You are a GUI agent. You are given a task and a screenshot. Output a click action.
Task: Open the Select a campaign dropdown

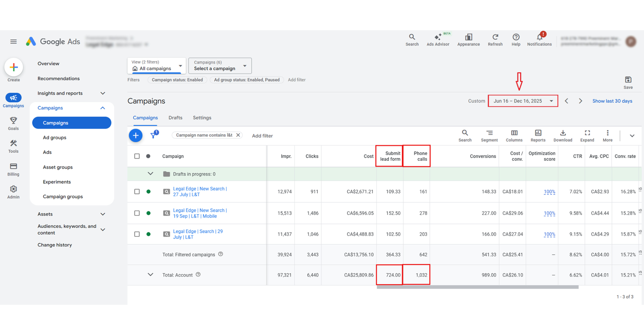pyautogui.click(x=220, y=66)
